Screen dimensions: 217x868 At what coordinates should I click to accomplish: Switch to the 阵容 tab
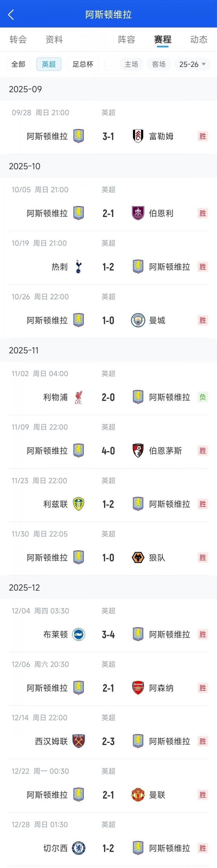(x=127, y=40)
